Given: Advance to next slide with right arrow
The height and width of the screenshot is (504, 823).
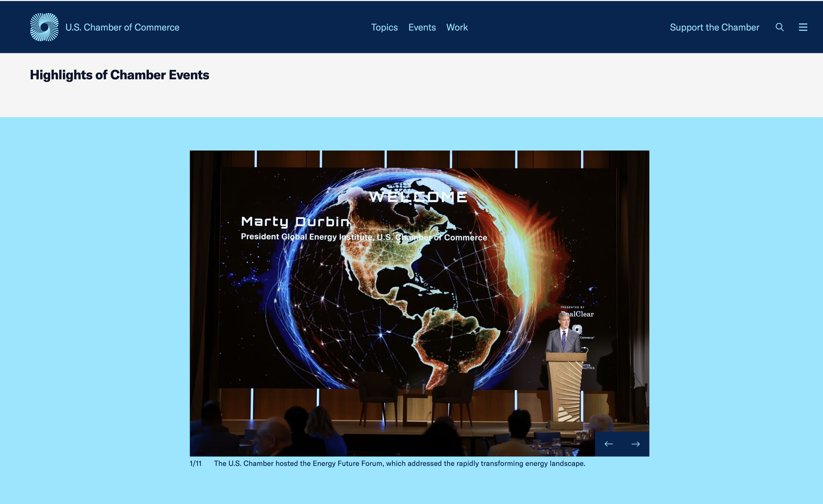Looking at the screenshot, I should 636,444.
